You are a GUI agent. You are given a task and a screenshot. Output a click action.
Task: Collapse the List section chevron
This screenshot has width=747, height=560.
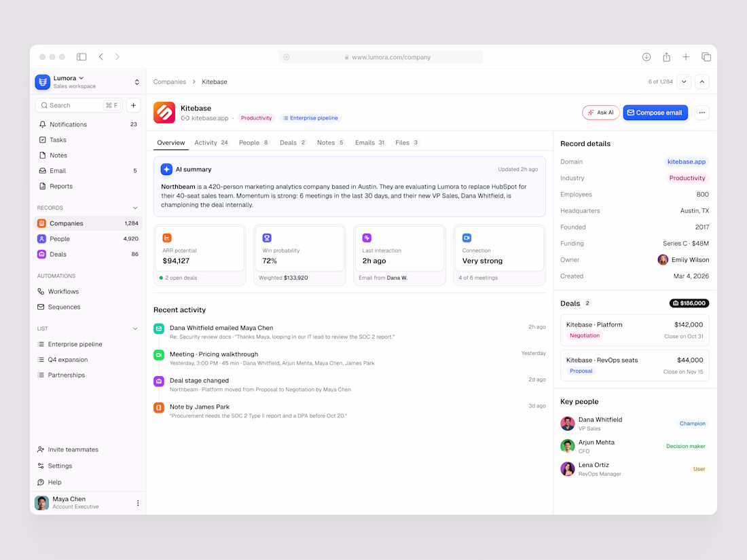tap(135, 329)
